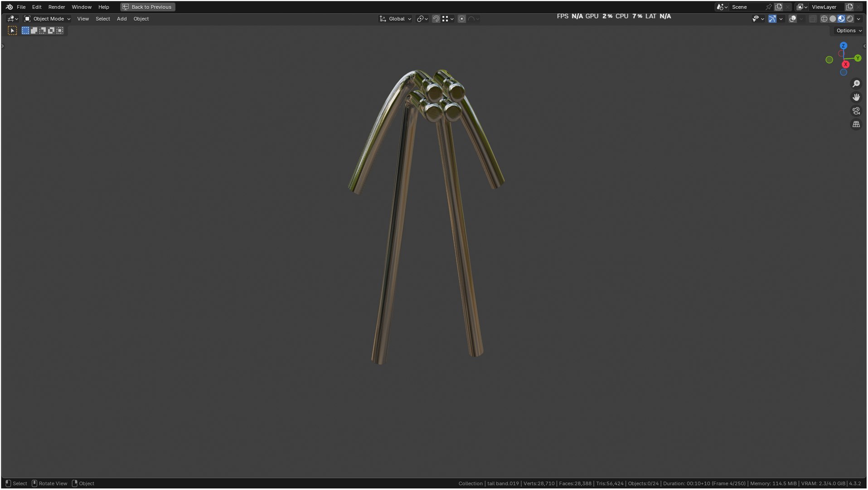Open the Window menu
This screenshot has height=490, width=868.
pos(82,7)
